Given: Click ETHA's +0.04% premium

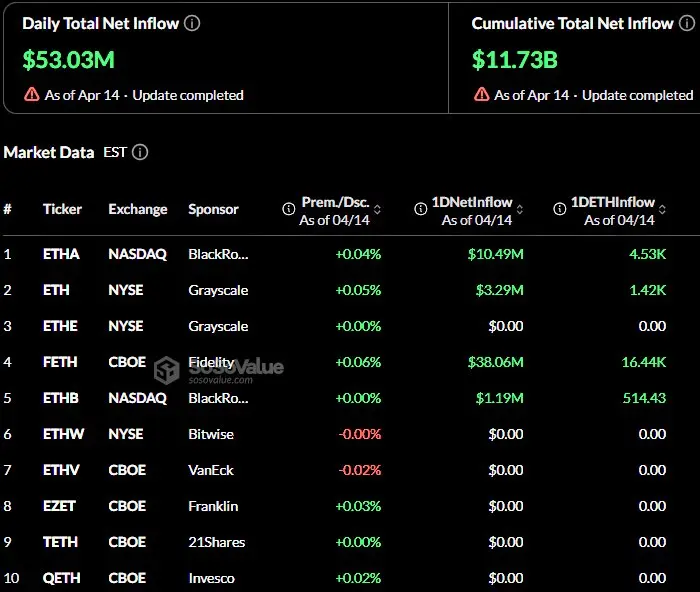Looking at the screenshot, I should coord(358,254).
